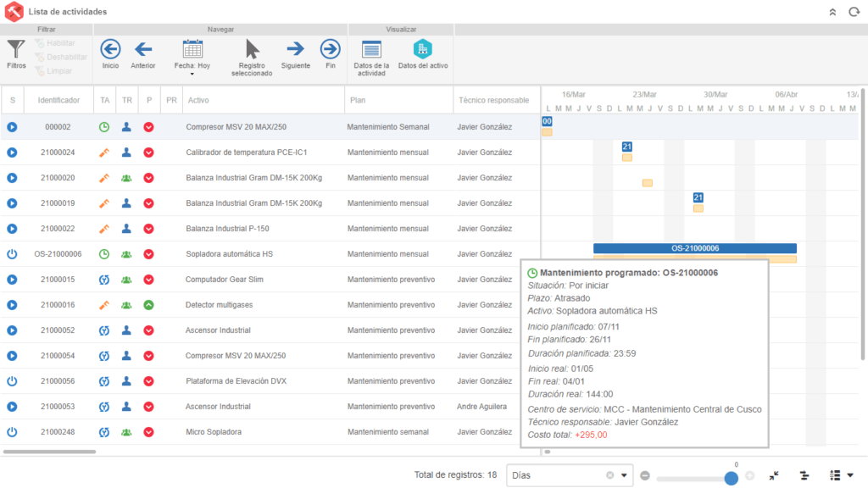Viewport: 868px width, 488px height.
Task: Sort by the Identificador column header
Action: click(x=58, y=100)
